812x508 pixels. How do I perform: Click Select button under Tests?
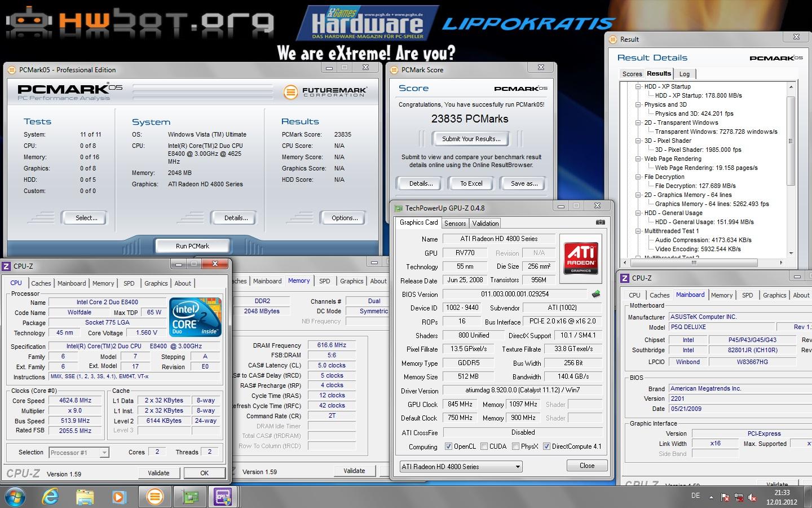coord(86,218)
